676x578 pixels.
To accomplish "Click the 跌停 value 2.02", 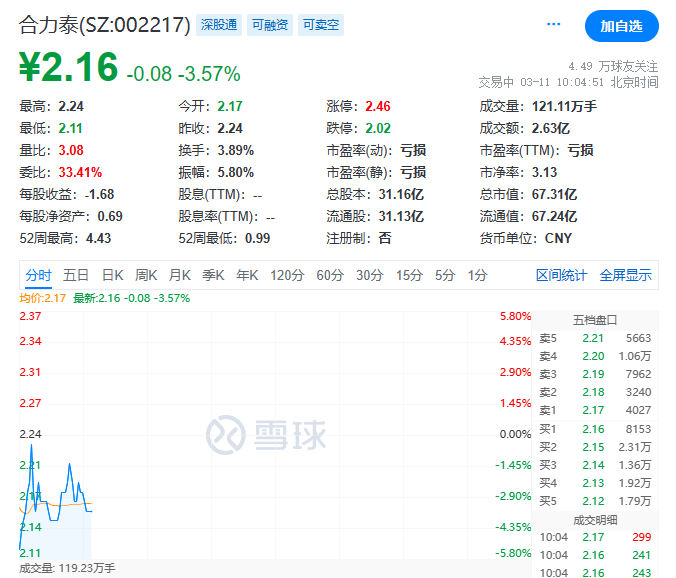I will pyautogui.click(x=378, y=128).
